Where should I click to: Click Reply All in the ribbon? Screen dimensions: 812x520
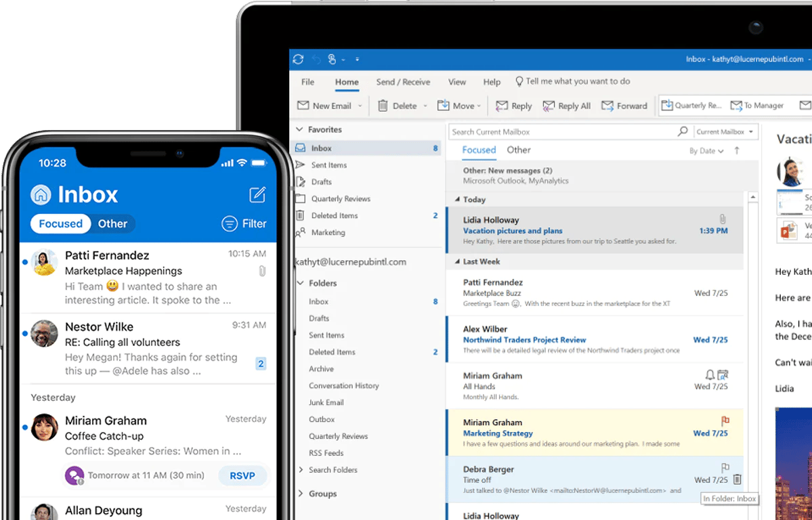click(x=567, y=106)
